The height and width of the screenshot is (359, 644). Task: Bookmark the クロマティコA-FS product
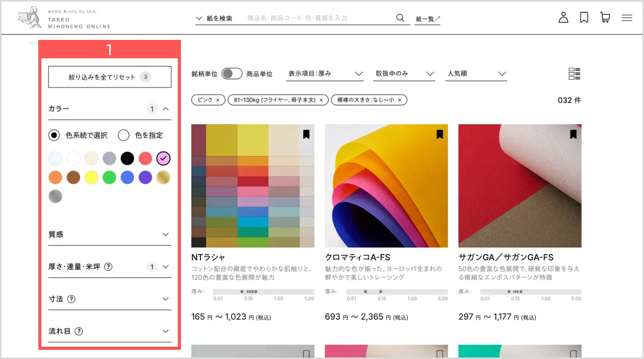(x=440, y=134)
